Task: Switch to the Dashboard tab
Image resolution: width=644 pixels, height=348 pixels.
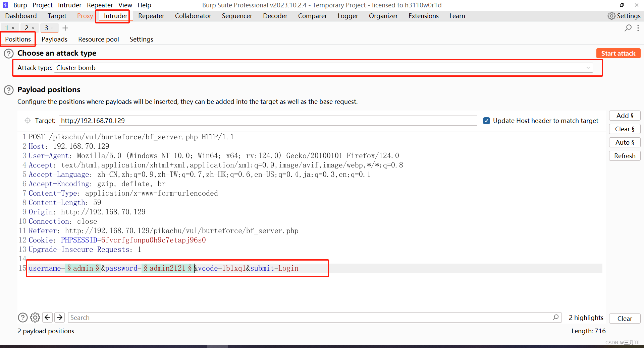Action: (x=21, y=16)
